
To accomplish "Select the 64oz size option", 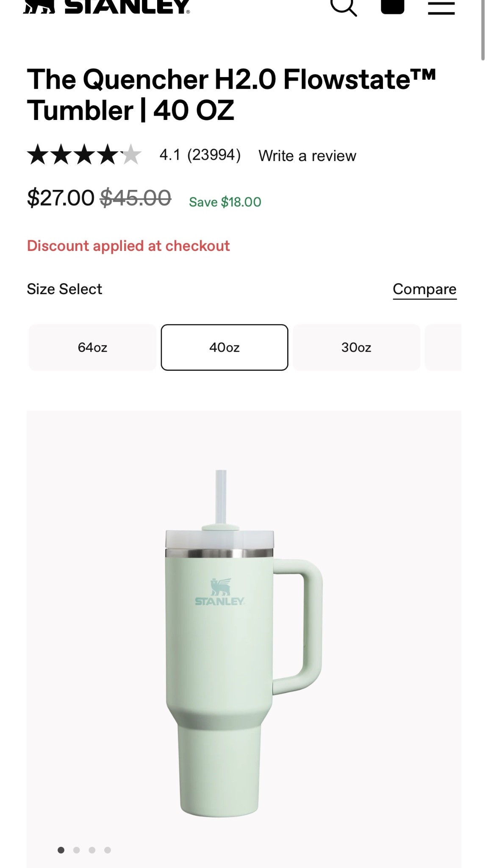I will [x=92, y=348].
